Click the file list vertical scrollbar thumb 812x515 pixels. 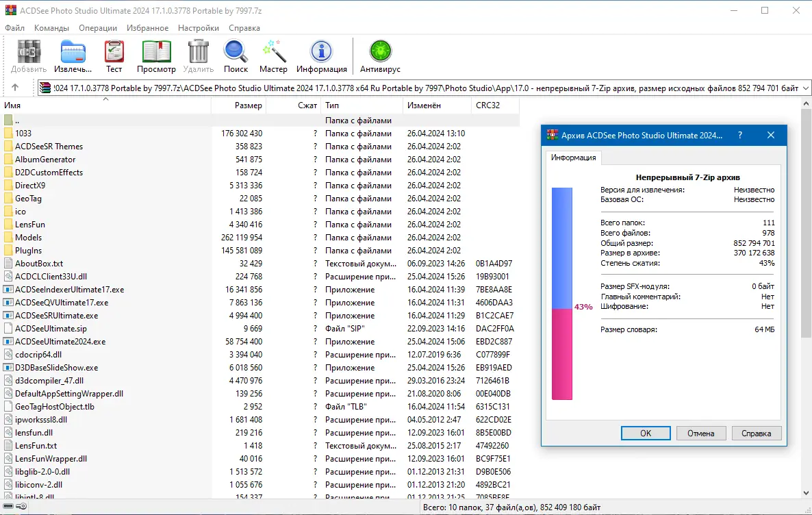pyautogui.click(x=806, y=224)
